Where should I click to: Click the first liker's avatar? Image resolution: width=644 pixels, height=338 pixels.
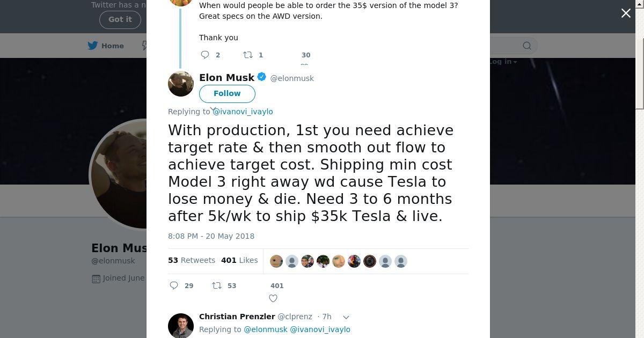[x=276, y=261]
